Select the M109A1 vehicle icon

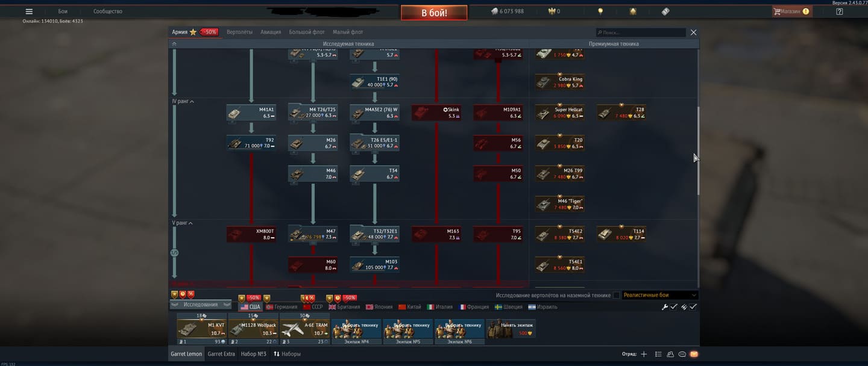[x=497, y=113]
